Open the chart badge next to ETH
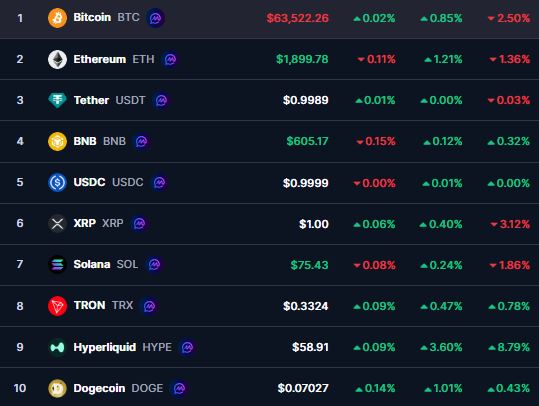 (x=170, y=59)
